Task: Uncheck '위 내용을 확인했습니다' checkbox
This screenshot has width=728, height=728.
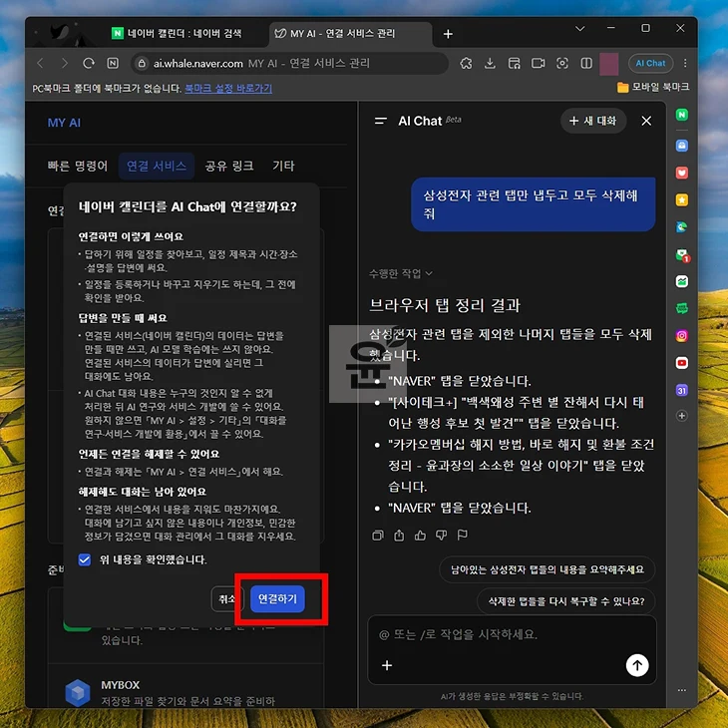Action: tap(85, 559)
